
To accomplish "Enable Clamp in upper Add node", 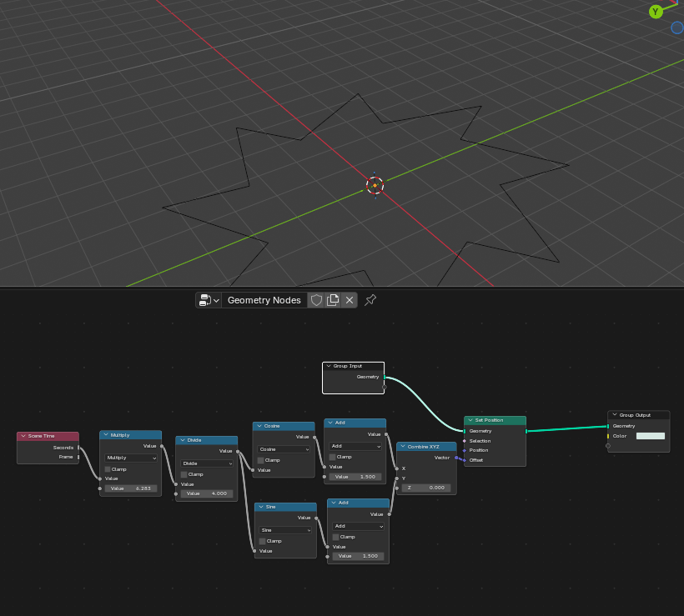I will (332, 457).
